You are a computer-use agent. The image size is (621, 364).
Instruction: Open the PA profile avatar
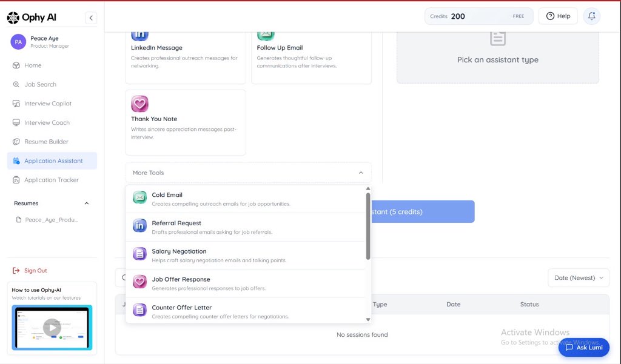(x=18, y=42)
